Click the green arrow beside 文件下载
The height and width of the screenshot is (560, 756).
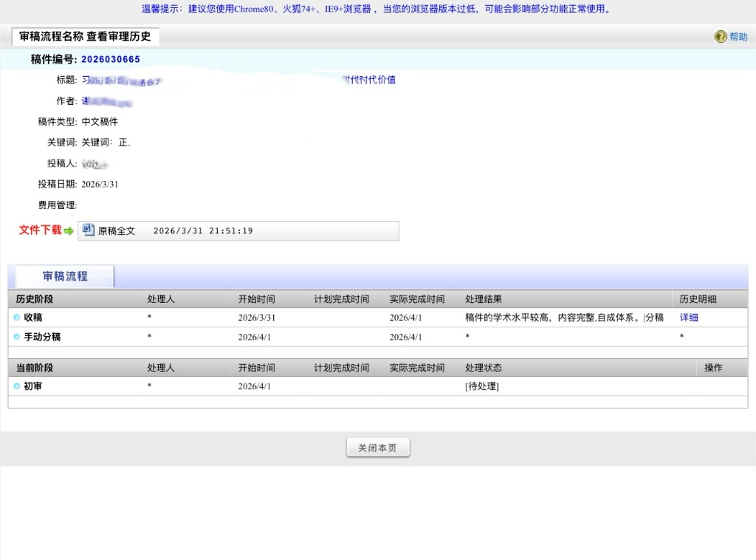point(69,231)
